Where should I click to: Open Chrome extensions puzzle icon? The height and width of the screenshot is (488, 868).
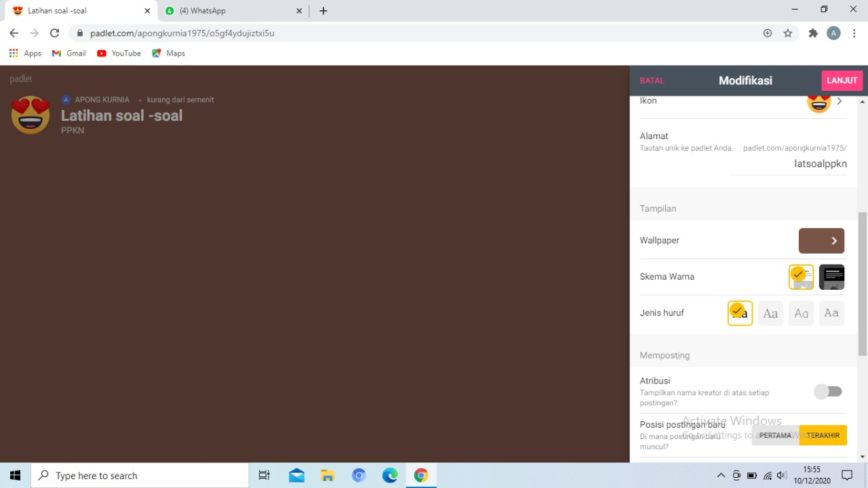coord(813,33)
